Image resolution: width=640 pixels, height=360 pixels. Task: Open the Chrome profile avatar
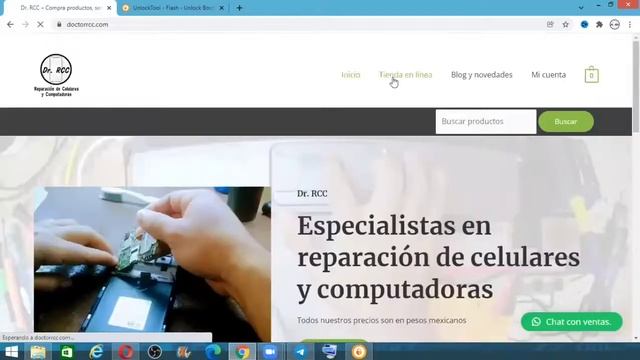click(x=615, y=24)
